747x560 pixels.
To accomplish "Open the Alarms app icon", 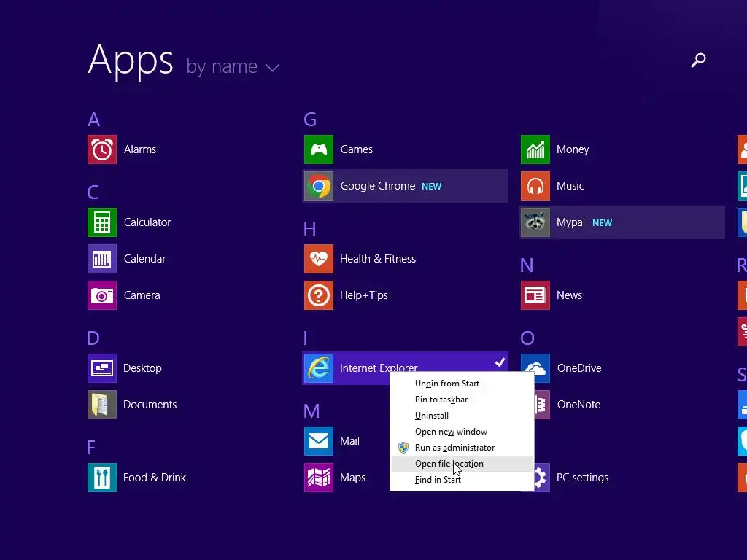I will click(x=102, y=149).
